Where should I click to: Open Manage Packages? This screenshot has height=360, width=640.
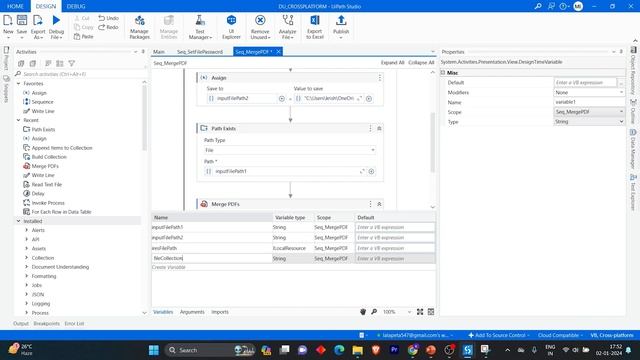click(140, 27)
